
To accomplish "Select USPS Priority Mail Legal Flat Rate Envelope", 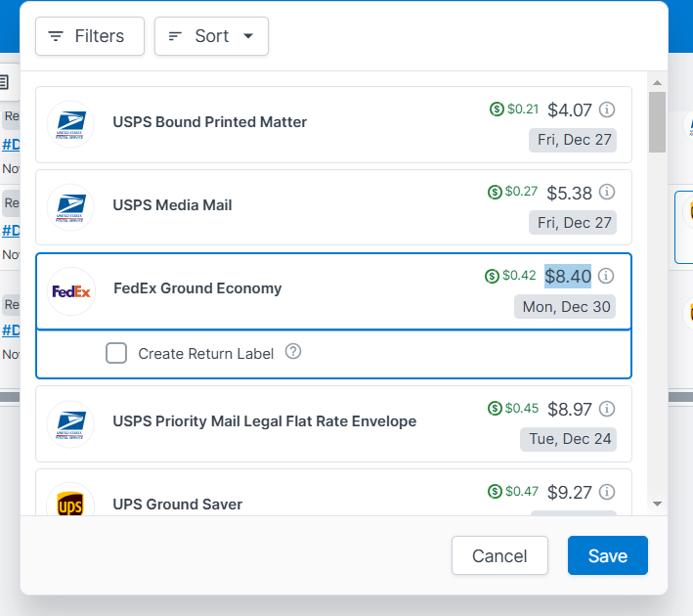I will pyautogui.click(x=333, y=424).
